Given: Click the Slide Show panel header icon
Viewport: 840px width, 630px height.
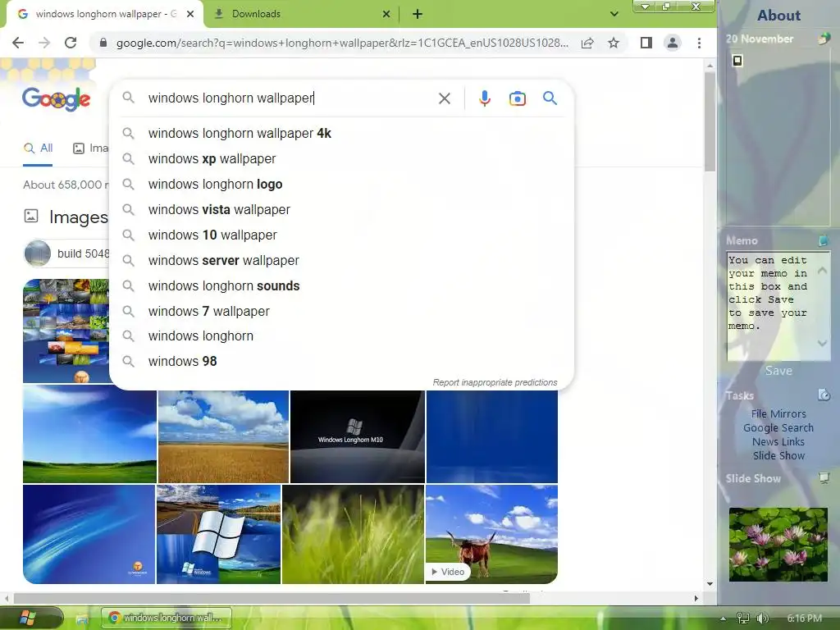Looking at the screenshot, I should 824,477.
